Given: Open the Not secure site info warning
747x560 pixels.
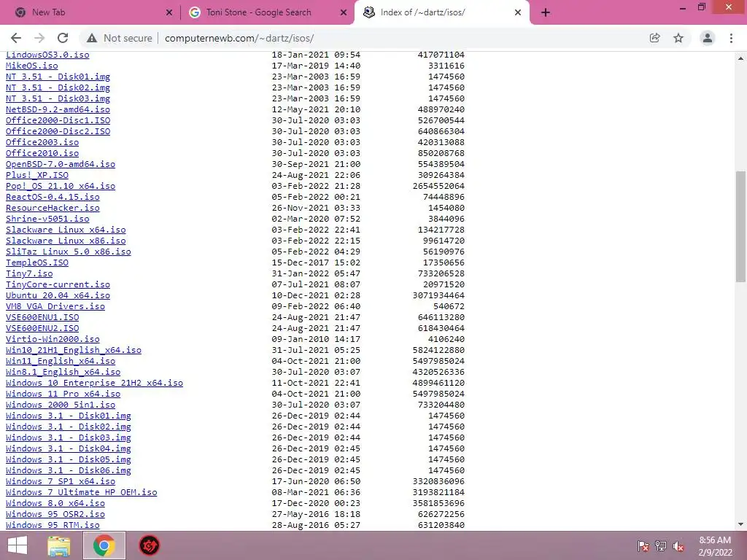Looking at the screenshot, I should coord(120,38).
